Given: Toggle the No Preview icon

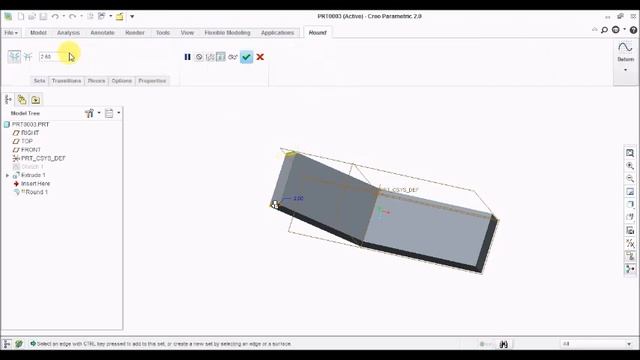Looking at the screenshot, I should [199, 57].
